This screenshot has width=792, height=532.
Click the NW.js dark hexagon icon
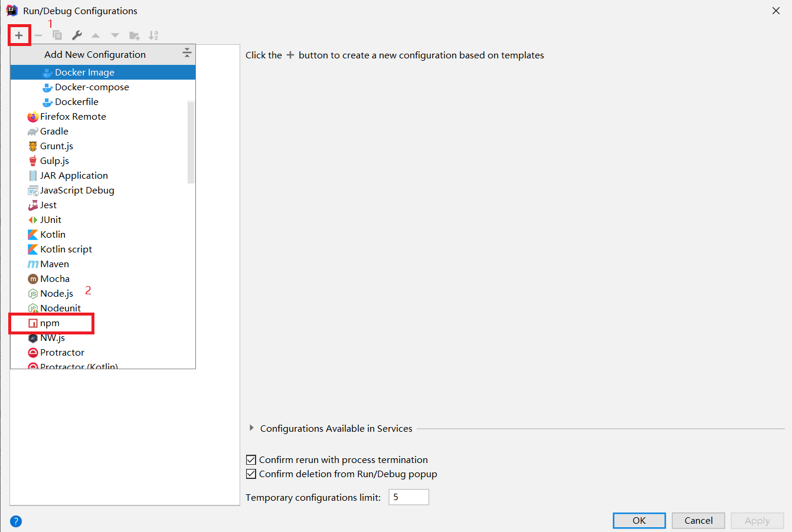click(x=33, y=338)
